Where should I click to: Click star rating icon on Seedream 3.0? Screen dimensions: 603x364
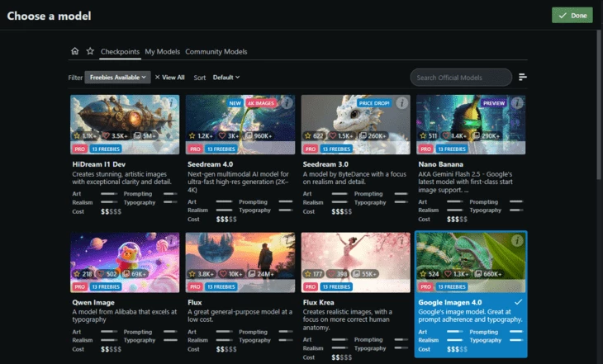307,136
